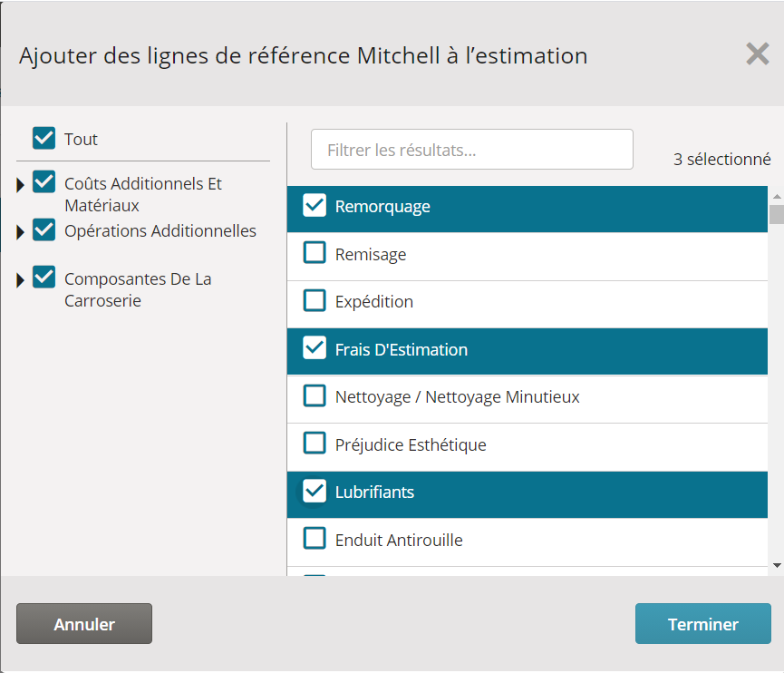Click the Nettoyage / Nettoyage Minutieux row text
Screen dimensions: 784x673
click(x=457, y=396)
